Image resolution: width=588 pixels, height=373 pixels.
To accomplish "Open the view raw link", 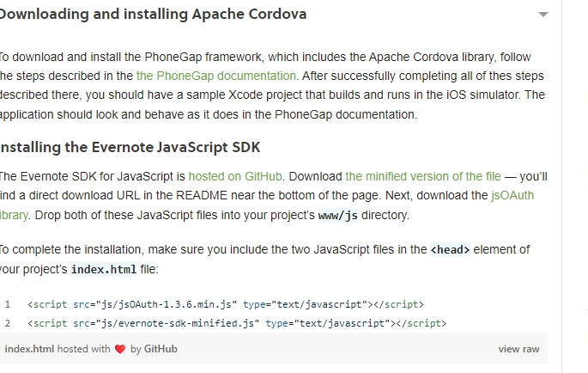I will 518,349.
